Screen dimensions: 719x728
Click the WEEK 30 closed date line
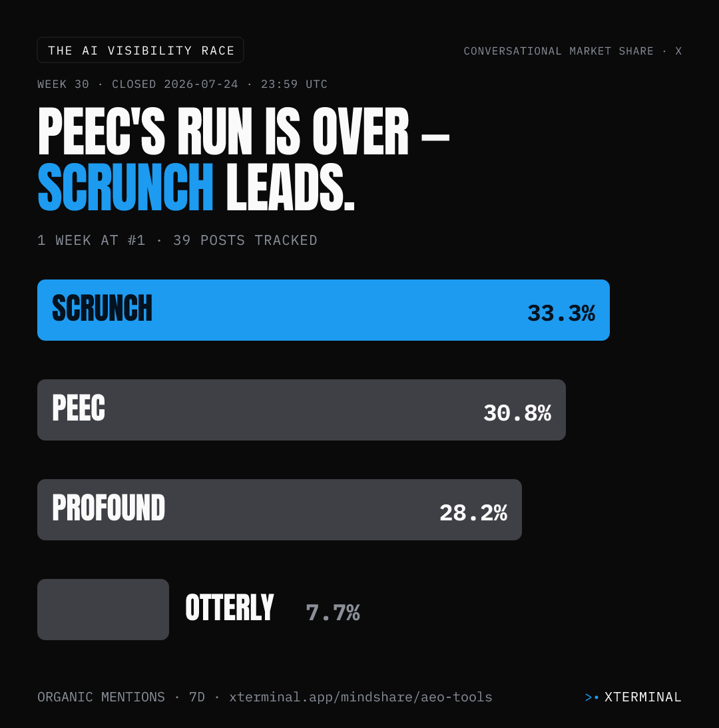pyautogui.click(x=182, y=84)
